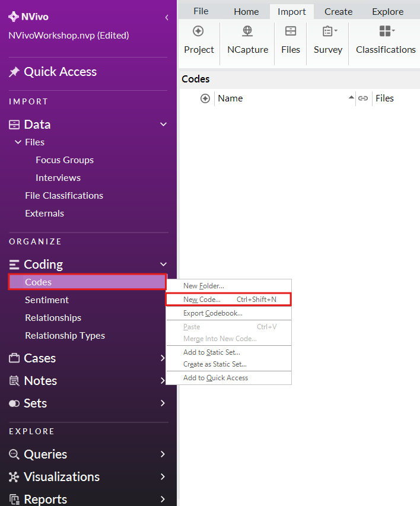Screen dimensions: 420x506
Task: Open the Quick Access pin icon
Action: pos(14,72)
